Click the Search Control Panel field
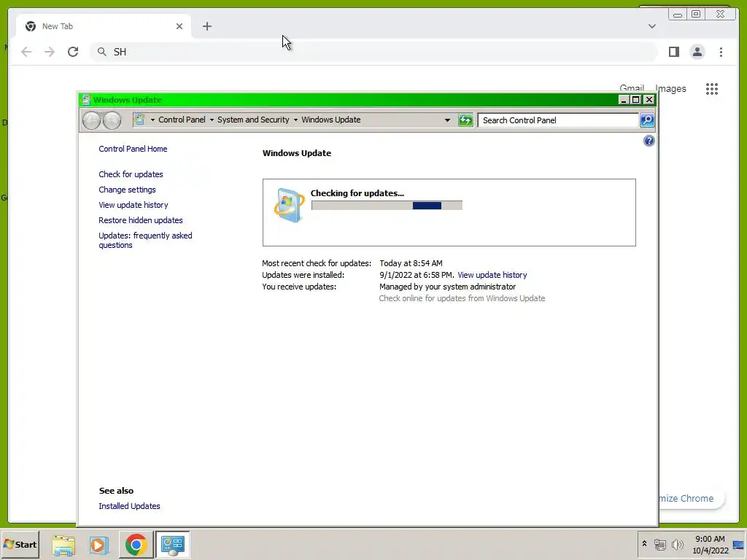Screen dimensions: 747x560 pos(558,120)
